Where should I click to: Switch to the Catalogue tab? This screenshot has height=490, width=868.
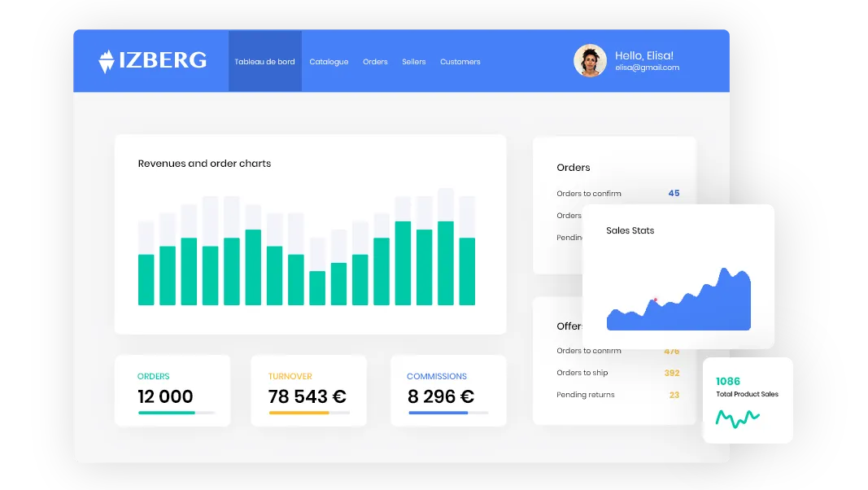(x=329, y=62)
